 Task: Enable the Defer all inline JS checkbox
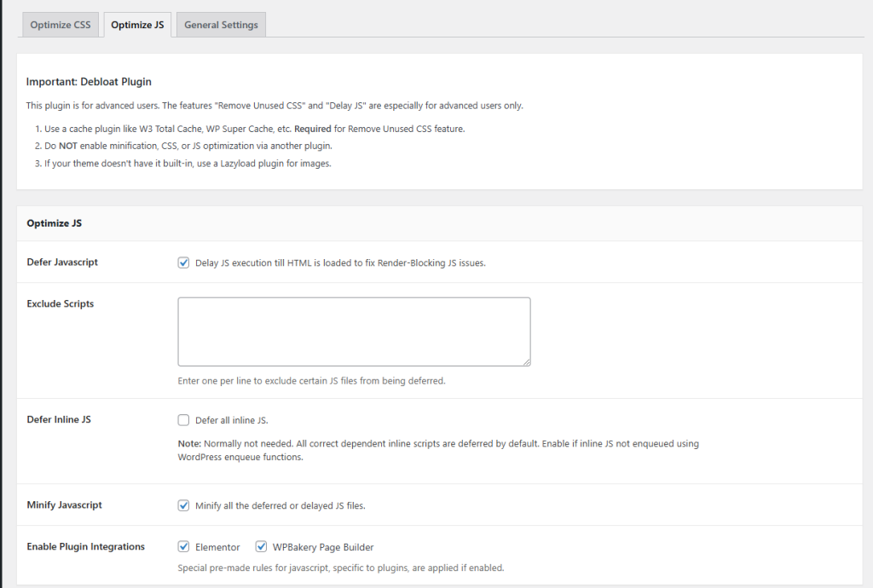pyautogui.click(x=183, y=420)
